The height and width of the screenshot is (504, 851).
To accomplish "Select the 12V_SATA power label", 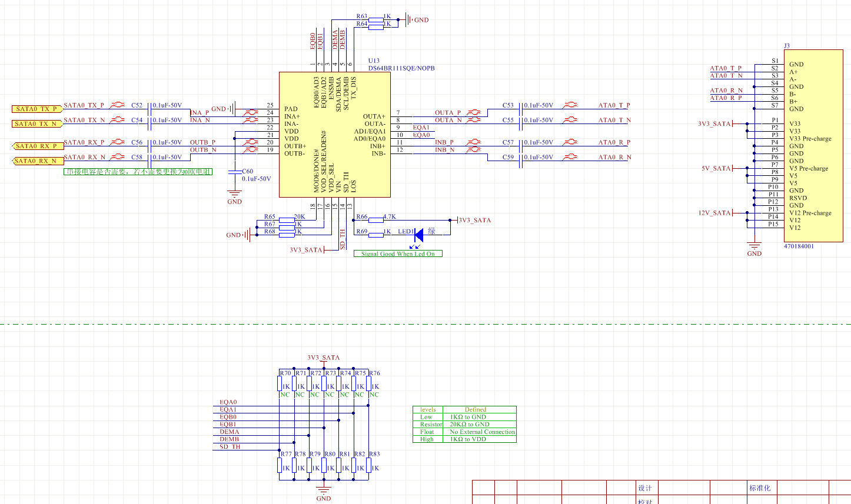I will [x=715, y=213].
